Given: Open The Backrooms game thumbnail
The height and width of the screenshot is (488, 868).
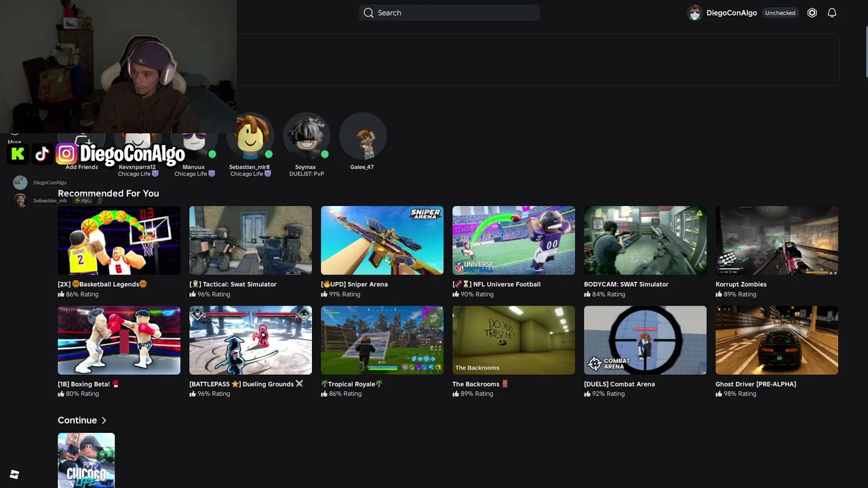Looking at the screenshot, I should pyautogui.click(x=514, y=340).
